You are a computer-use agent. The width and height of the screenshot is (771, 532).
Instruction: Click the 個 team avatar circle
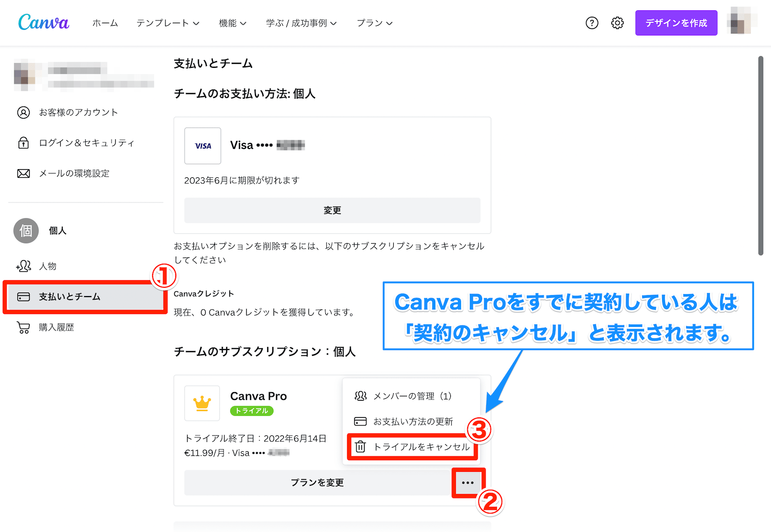click(x=26, y=231)
